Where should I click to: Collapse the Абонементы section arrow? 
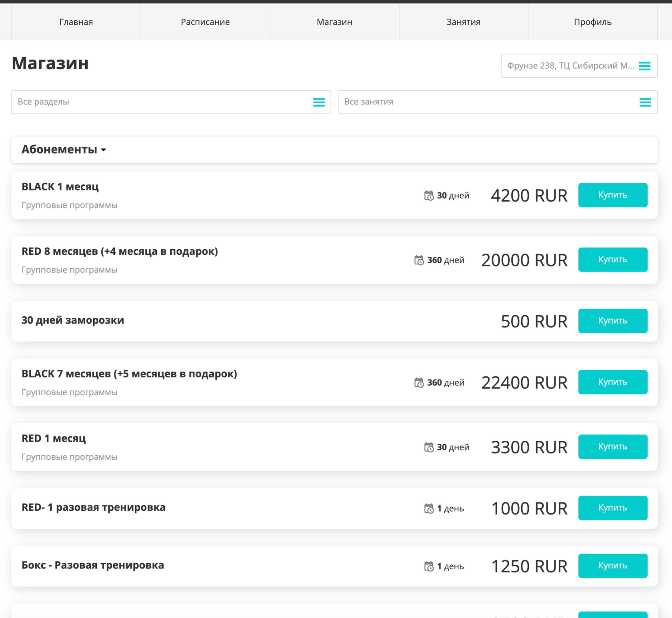pos(104,150)
